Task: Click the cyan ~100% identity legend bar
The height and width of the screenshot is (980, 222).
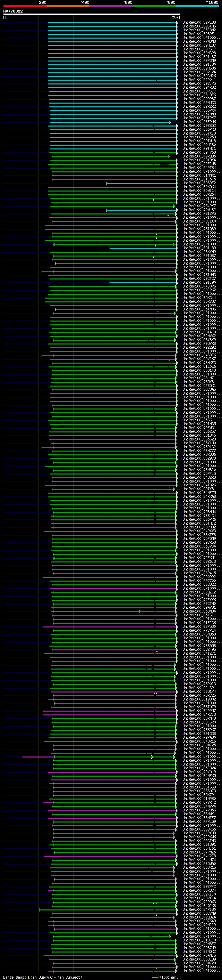Action: 197,6
